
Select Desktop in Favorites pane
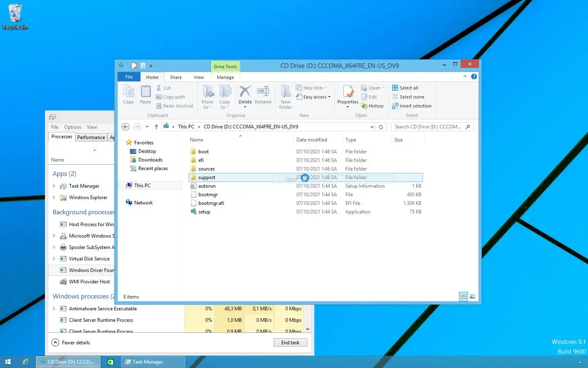point(143,151)
